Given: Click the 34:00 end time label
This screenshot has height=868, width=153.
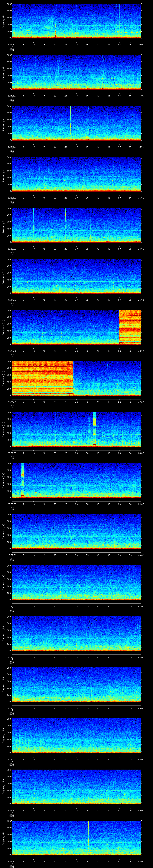Looking at the screenshot, I should tap(141, 249).
